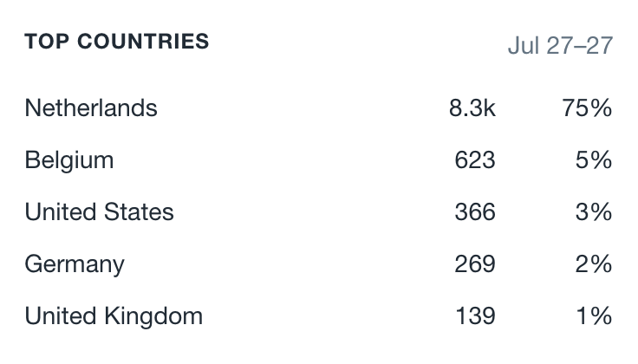Open the Jul 27–27 date range
The image size is (638, 364).
560,45
